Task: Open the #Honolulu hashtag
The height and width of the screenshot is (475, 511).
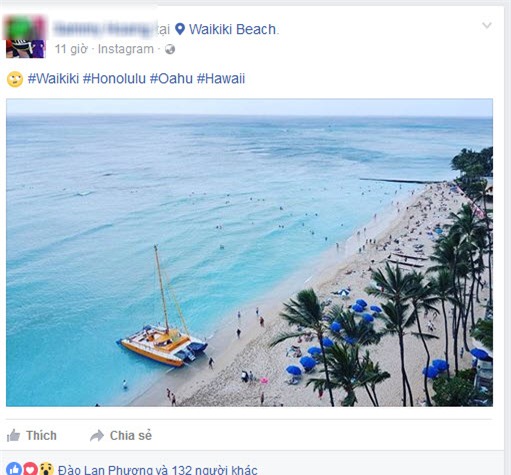Action: (114, 79)
